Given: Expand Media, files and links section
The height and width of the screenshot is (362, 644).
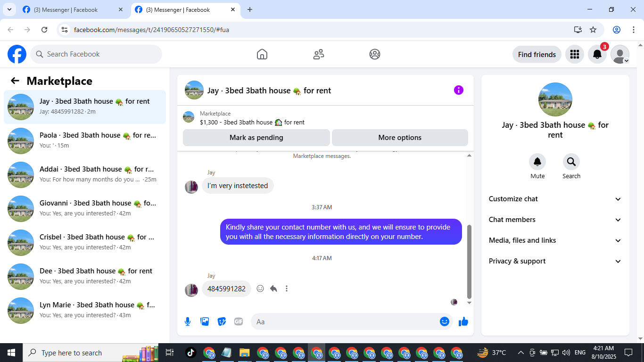Looking at the screenshot, I should coord(555,240).
